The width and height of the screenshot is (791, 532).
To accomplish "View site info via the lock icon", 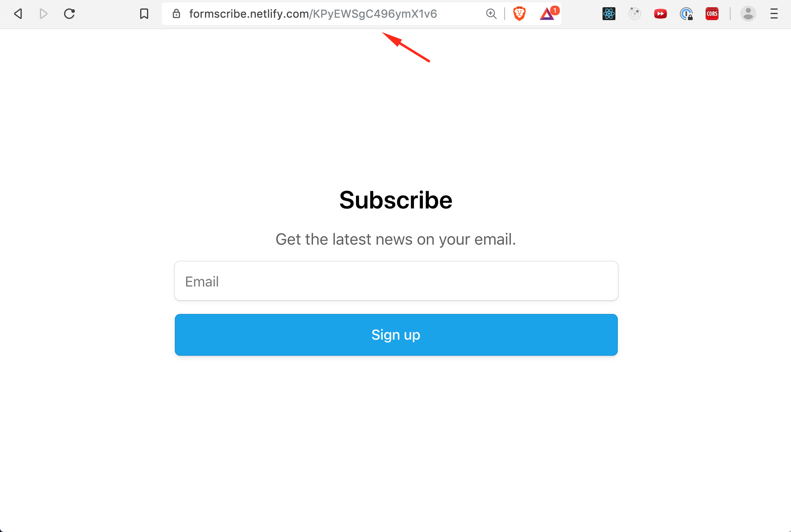I will 176,14.
